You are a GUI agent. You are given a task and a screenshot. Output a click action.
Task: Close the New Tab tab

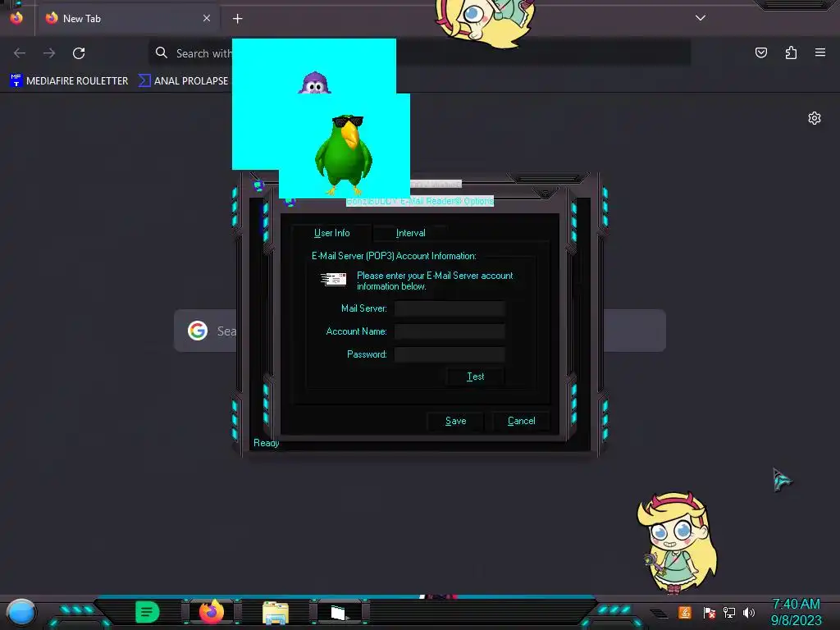(x=207, y=18)
